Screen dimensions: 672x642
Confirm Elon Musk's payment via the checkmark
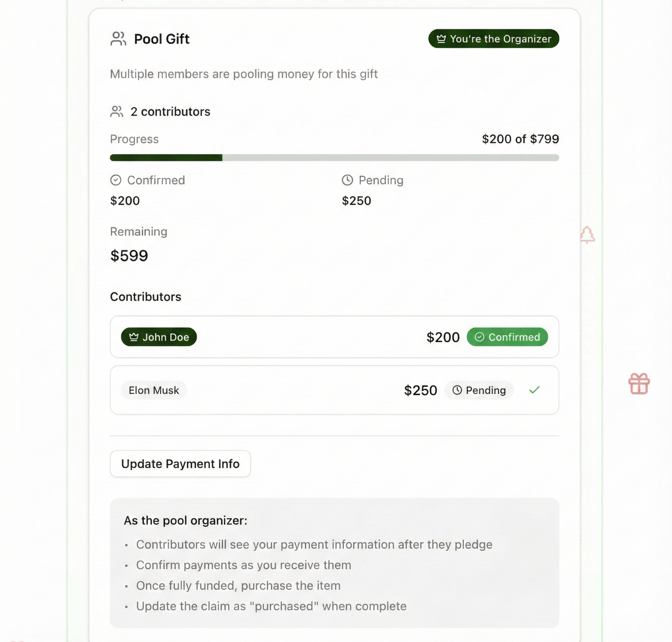pyautogui.click(x=534, y=390)
